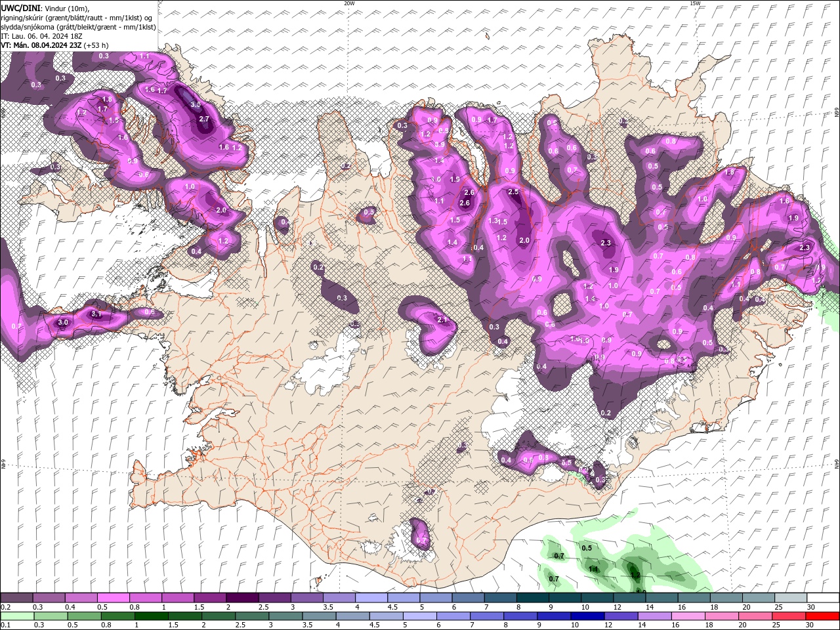Select the 18 swatch in bottom rain scale
The width and height of the screenshot is (840, 630).
[721, 616]
